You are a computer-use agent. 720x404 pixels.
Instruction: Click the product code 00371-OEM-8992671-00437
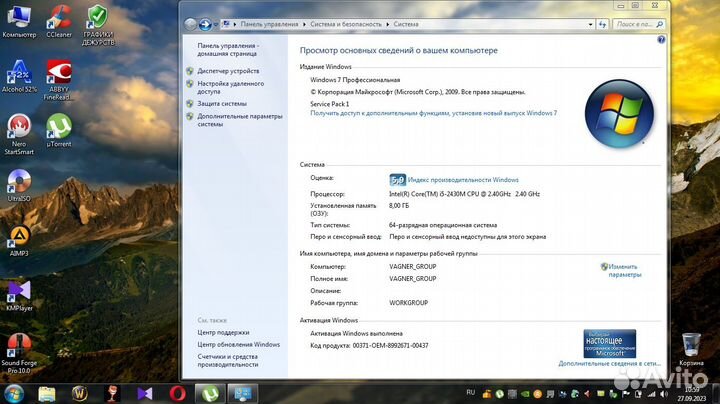pyautogui.click(x=390, y=346)
